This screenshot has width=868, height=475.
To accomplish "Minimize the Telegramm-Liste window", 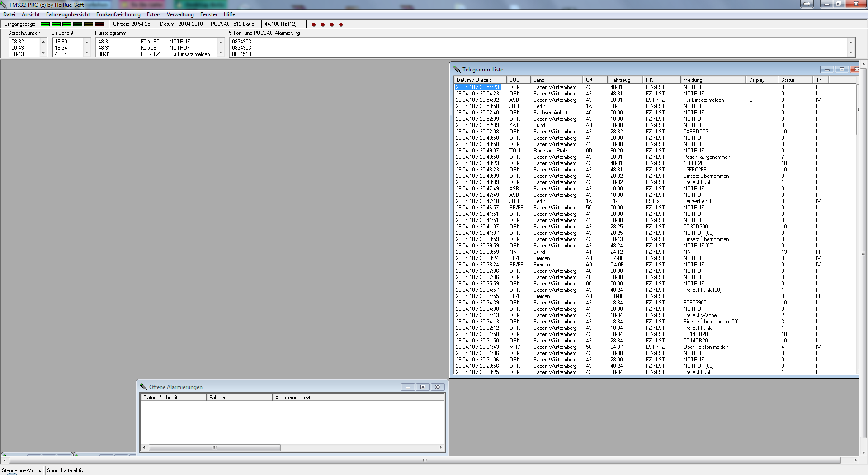I will 827,69.
